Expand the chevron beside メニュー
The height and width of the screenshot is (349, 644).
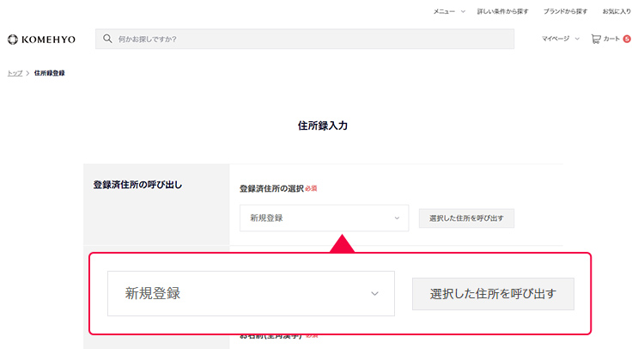[463, 11]
